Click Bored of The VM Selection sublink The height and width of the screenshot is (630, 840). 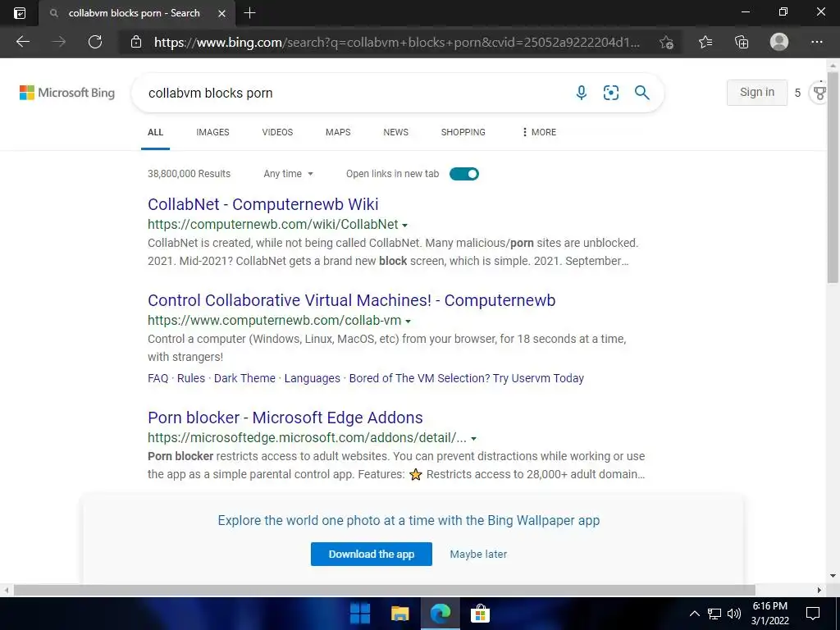pos(467,378)
